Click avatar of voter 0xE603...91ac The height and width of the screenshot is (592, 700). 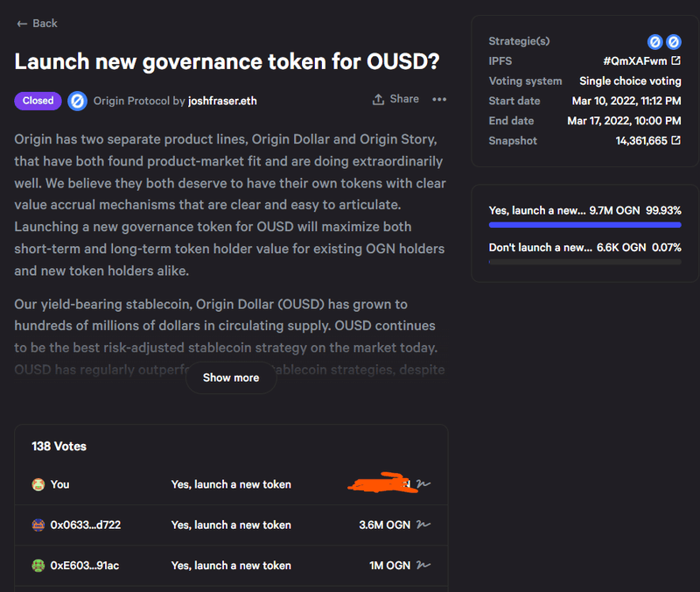[38, 566]
